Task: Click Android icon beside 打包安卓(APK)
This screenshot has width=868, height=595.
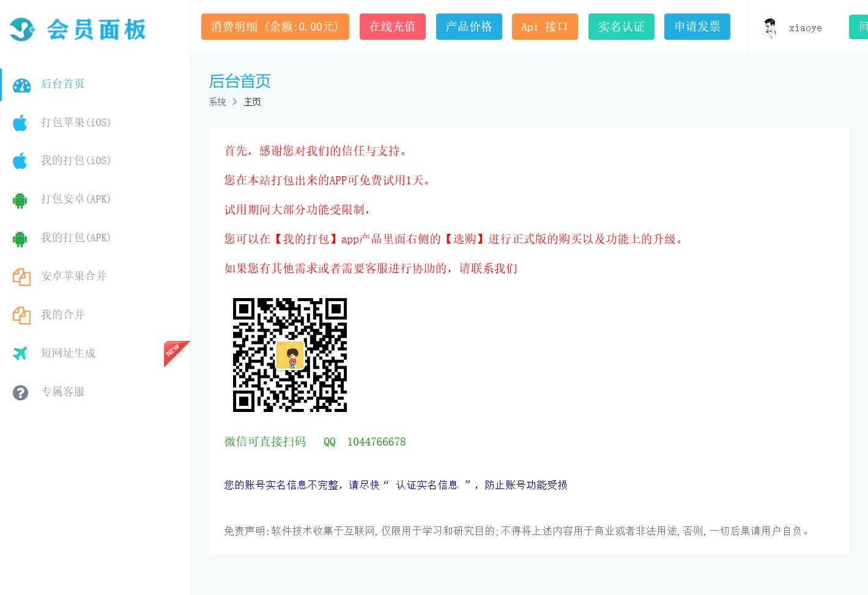Action: coord(20,200)
